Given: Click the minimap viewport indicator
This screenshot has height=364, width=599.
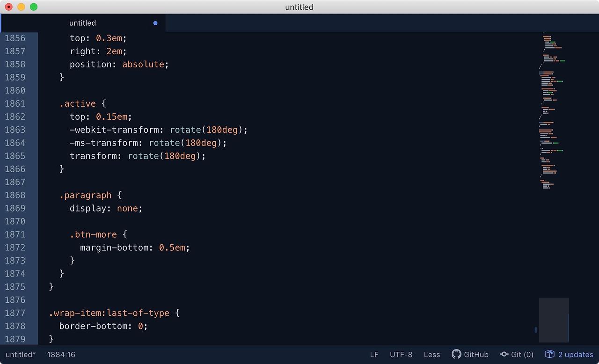Looking at the screenshot, I should 554,320.
